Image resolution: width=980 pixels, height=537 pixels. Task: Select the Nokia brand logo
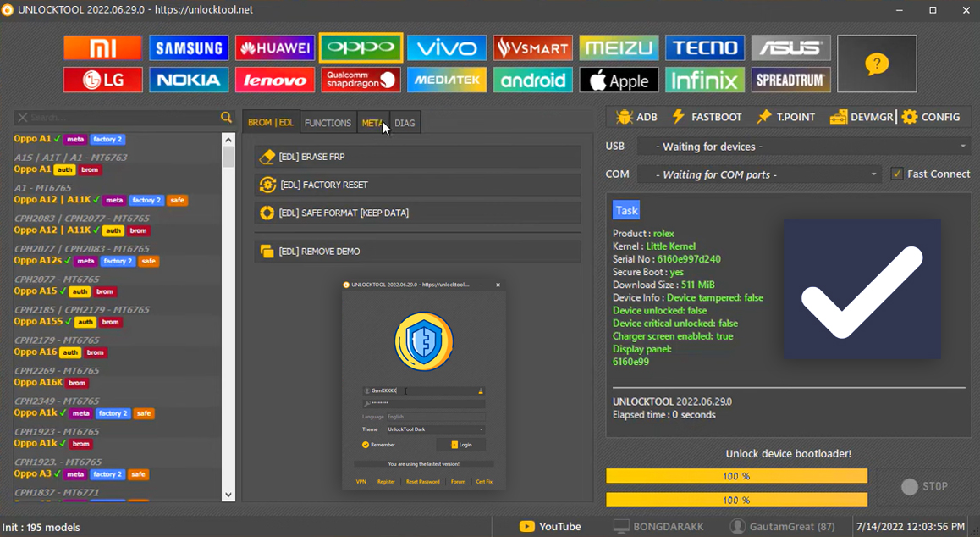(x=189, y=80)
